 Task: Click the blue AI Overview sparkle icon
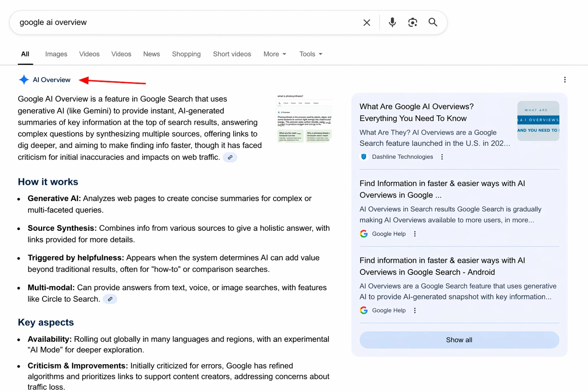point(24,80)
